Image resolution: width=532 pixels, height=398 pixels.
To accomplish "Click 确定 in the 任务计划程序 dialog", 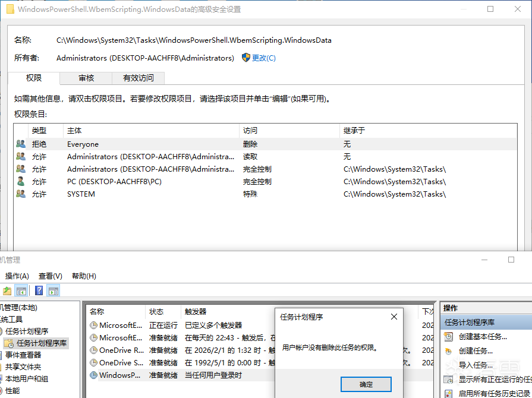I will 366,384.
